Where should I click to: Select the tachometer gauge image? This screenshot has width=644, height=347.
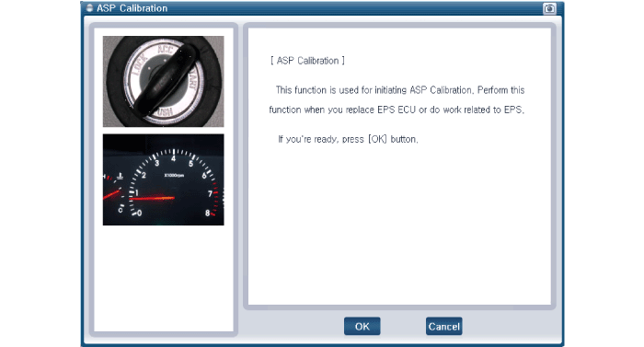click(164, 179)
